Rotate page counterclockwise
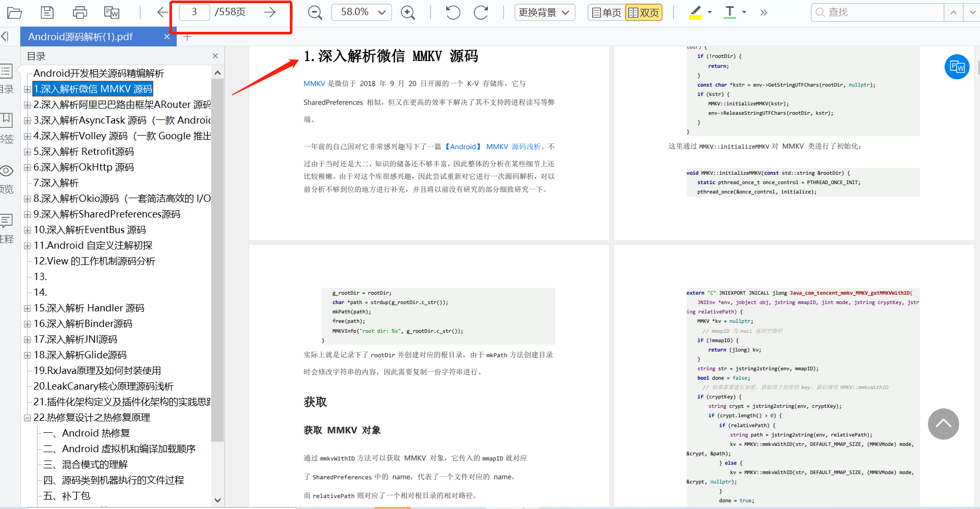 point(453,12)
